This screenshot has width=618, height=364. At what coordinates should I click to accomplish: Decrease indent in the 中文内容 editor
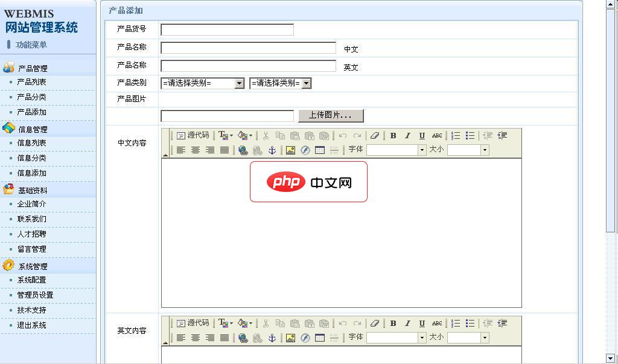(x=488, y=136)
